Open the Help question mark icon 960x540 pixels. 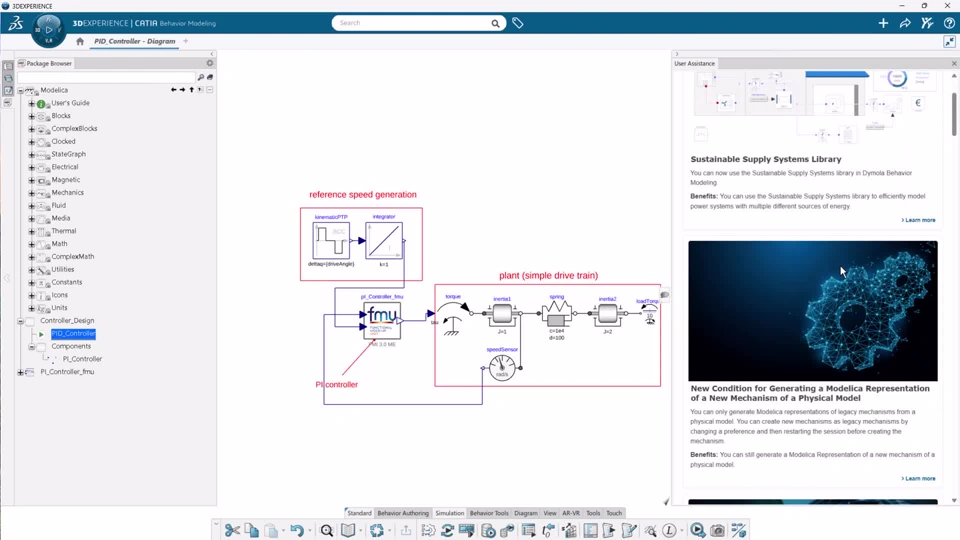(949, 23)
